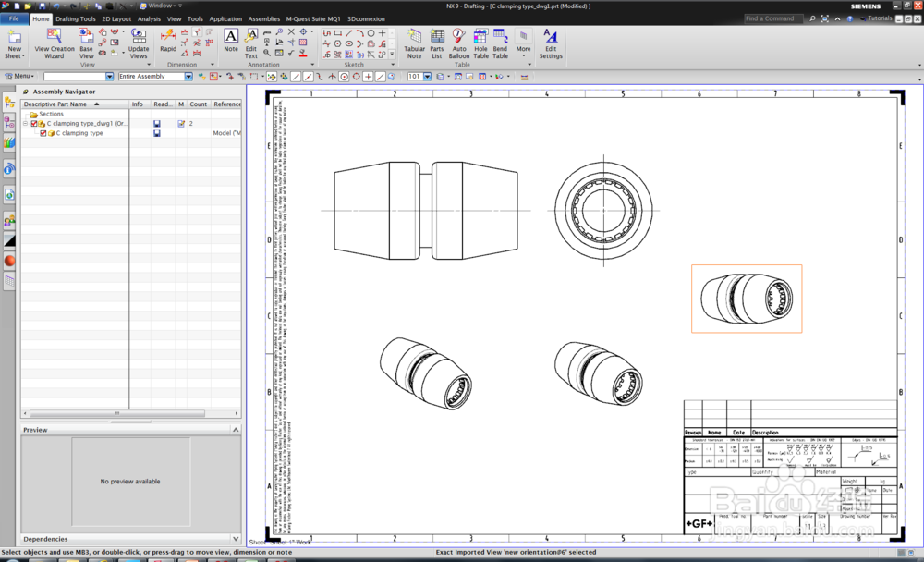The height and width of the screenshot is (562, 924).
Task: Launch the View Creation Wizard
Action: 55,43
